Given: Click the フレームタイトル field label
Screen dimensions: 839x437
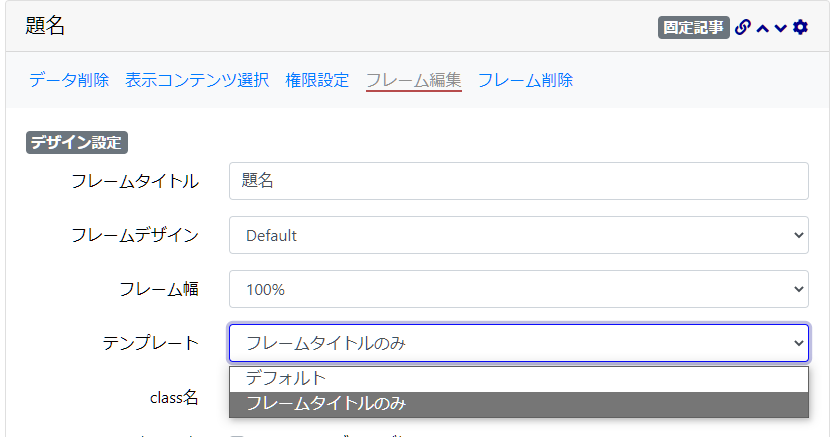Looking at the screenshot, I should click(x=135, y=181).
